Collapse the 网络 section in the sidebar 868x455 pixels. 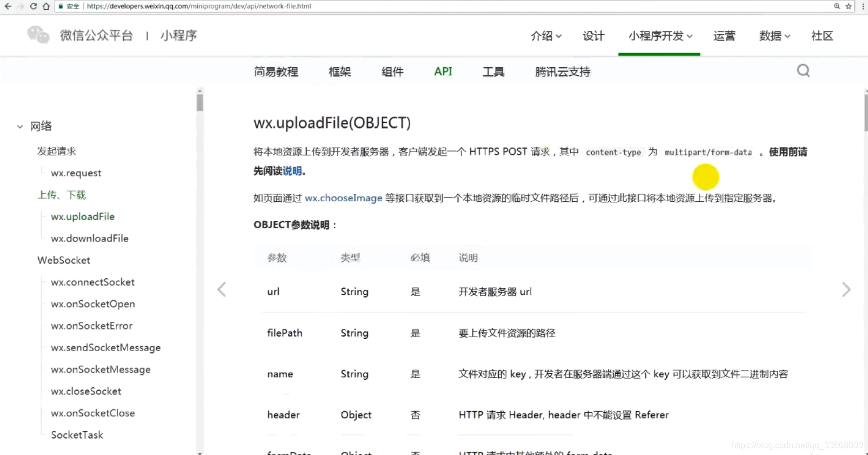point(20,127)
